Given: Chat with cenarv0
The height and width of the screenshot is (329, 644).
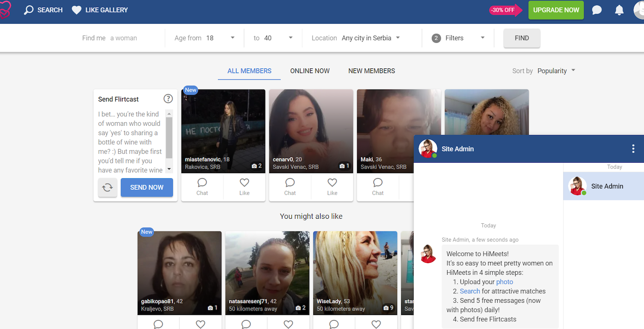Looking at the screenshot, I should point(290,187).
